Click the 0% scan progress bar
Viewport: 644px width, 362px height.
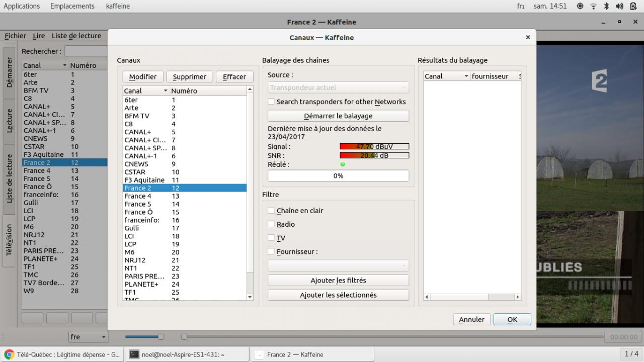(x=338, y=176)
